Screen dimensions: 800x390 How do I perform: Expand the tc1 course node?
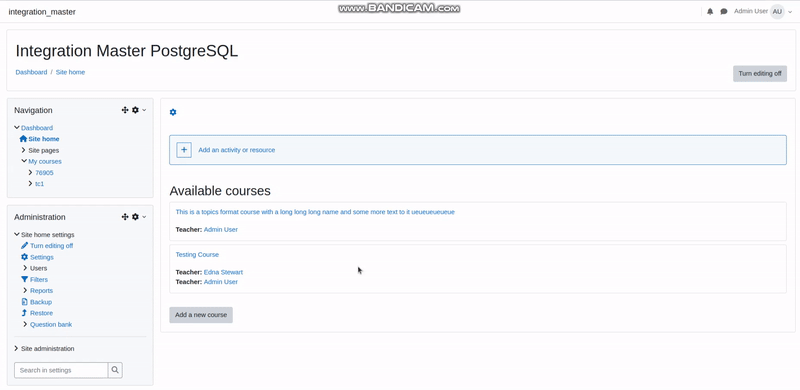31,183
